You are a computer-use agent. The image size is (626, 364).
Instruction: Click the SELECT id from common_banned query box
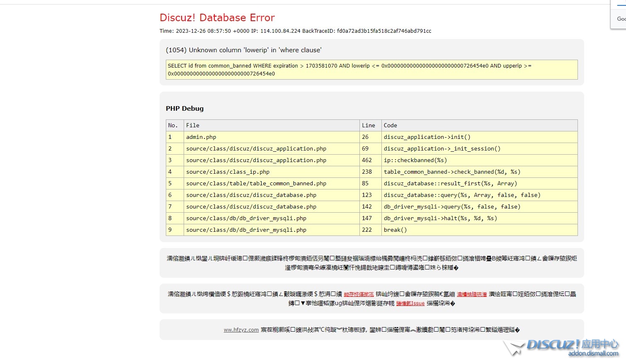(x=372, y=70)
